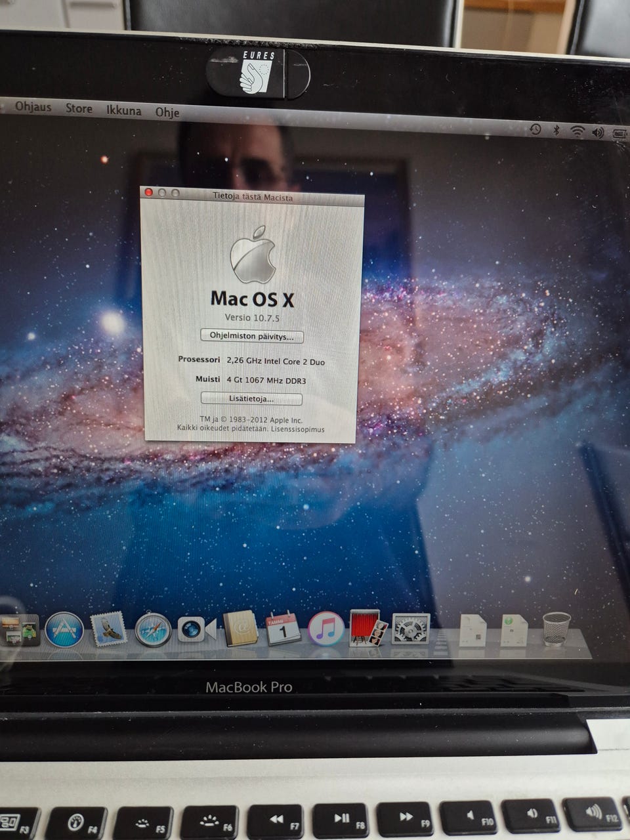Open Photo Booth with red curtain icon

[x=368, y=628]
